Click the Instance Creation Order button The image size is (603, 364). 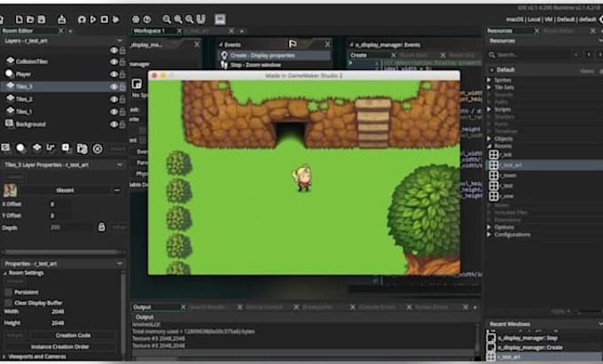point(60,346)
